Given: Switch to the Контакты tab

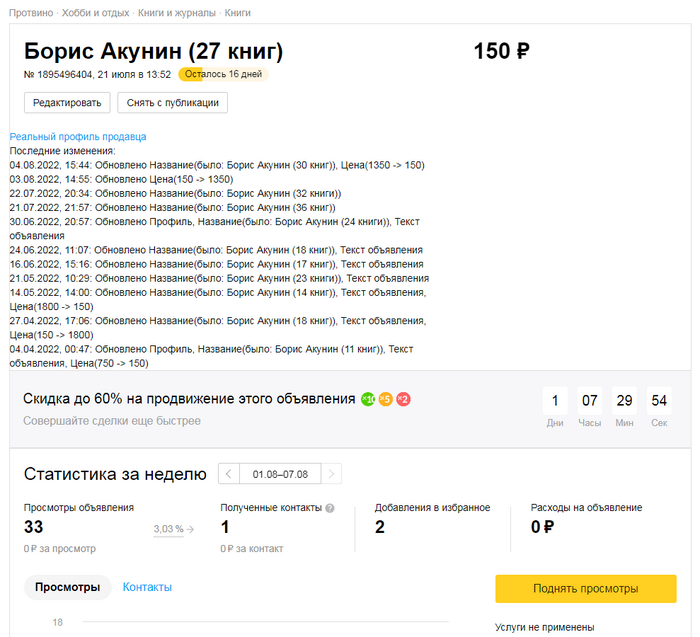Looking at the screenshot, I should pos(147,587).
